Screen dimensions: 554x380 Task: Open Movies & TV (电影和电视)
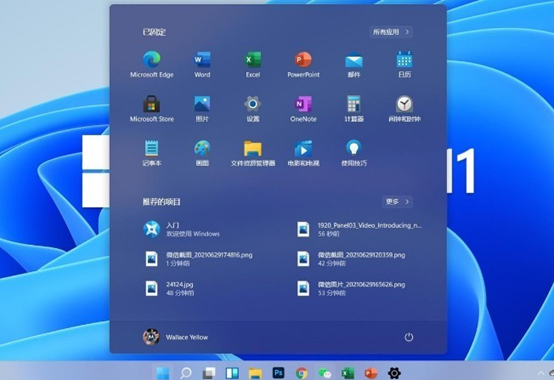(x=303, y=153)
